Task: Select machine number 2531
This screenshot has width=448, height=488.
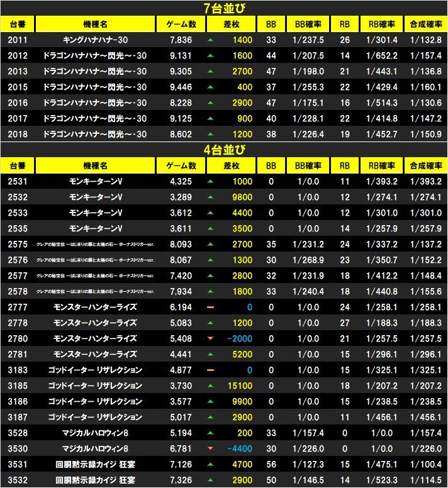Action: pyautogui.click(x=18, y=182)
